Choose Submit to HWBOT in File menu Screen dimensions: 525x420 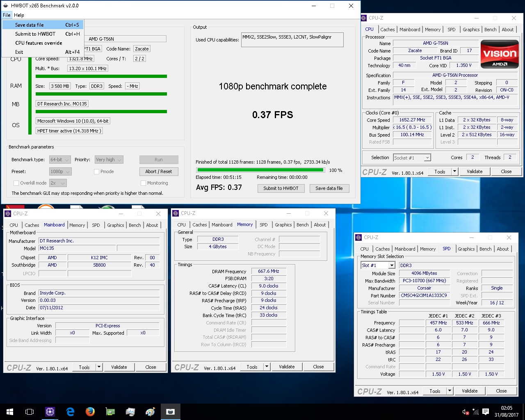click(x=43, y=34)
